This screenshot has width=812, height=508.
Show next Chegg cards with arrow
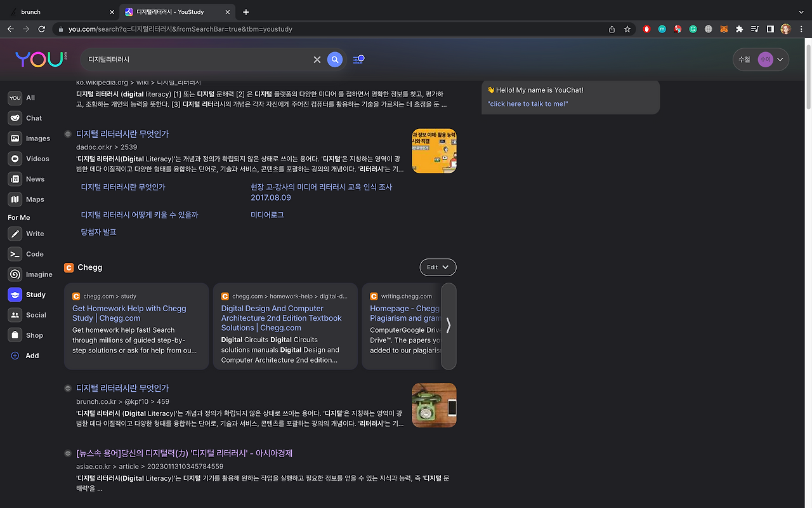click(449, 326)
